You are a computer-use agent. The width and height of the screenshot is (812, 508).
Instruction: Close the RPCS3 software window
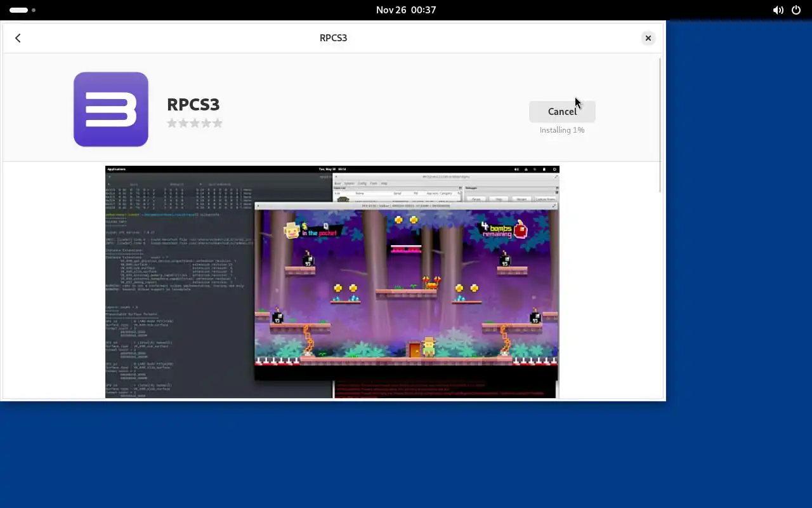point(648,38)
